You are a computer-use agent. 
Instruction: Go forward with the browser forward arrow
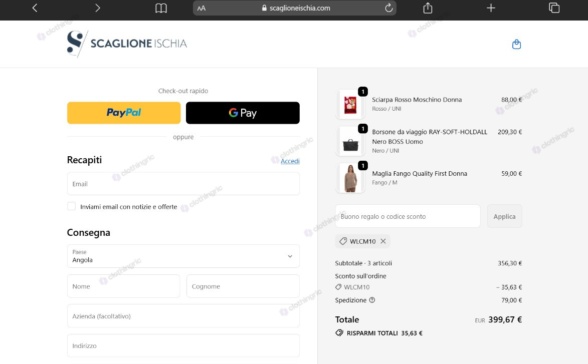pos(98,8)
